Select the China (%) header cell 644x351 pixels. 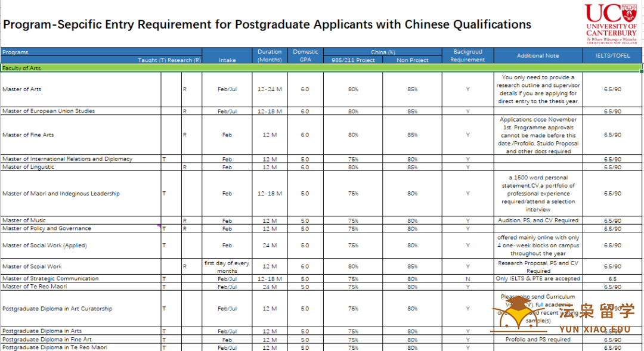coord(383,52)
